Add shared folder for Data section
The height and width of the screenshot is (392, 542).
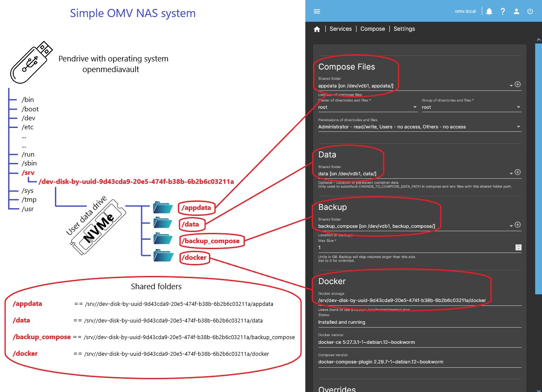point(518,172)
